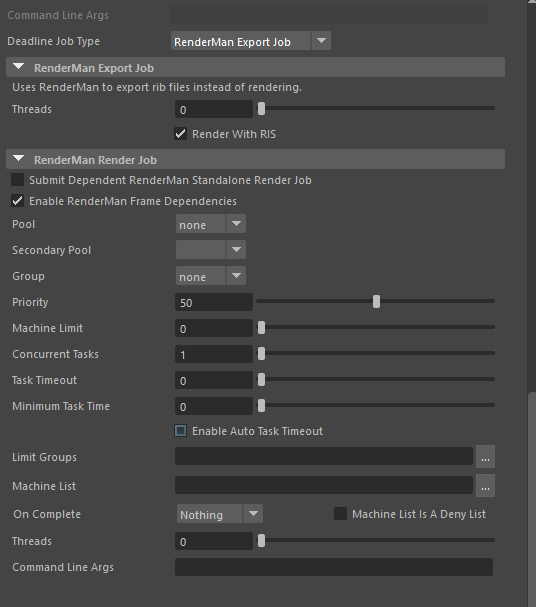Click the Concurrent Tasks label
The height and width of the screenshot is (607, 536).
point(55,354)
